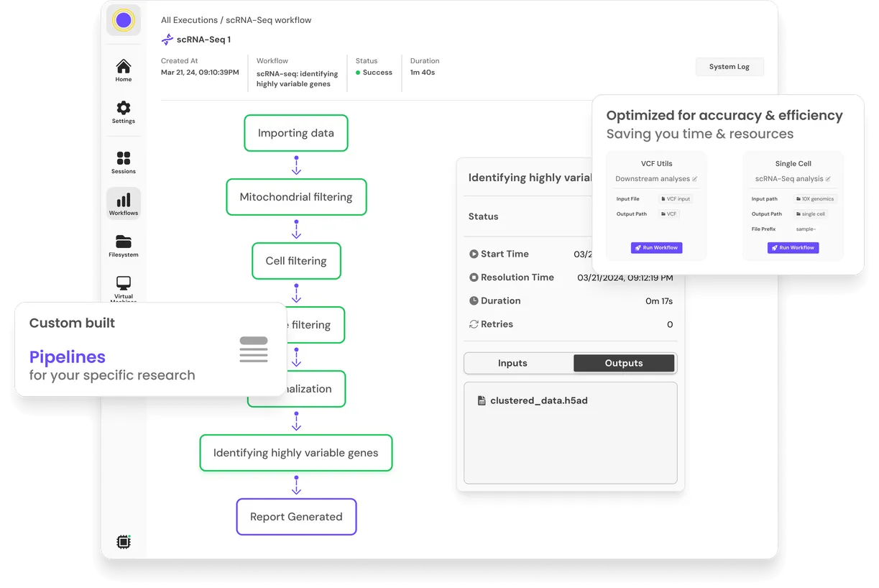Open the System Log

pyautogui.click(x=730, y=67)
